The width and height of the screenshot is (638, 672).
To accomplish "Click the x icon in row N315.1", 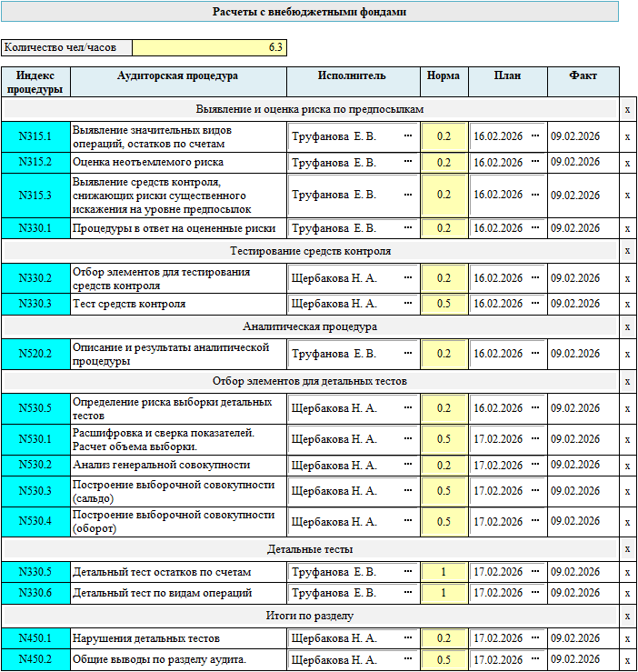I will click(627, 137).
